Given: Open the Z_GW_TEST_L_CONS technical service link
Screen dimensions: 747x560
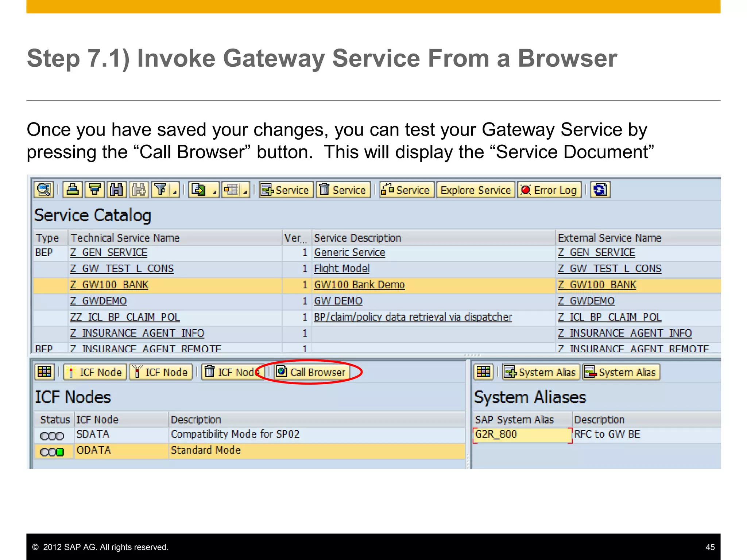Looking at the screenshot, I should point(122,269).
